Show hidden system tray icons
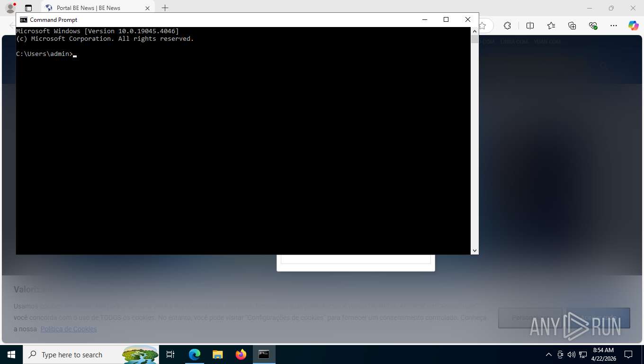This screenshot has height=364, width=644. point(549,355)
